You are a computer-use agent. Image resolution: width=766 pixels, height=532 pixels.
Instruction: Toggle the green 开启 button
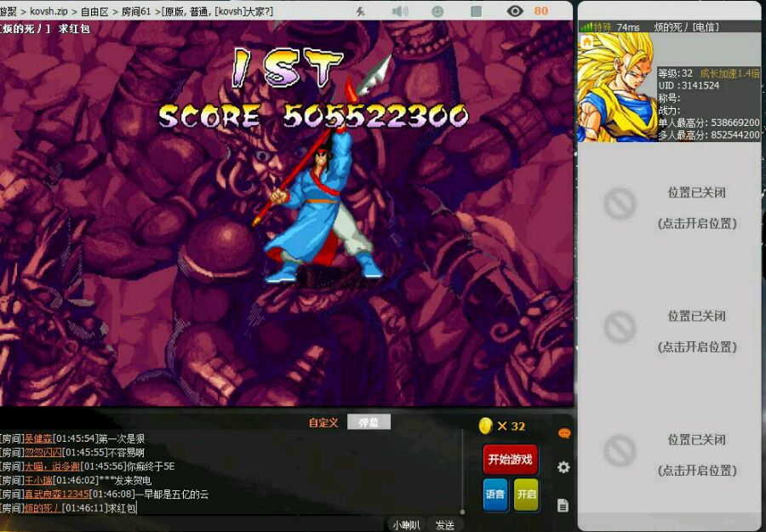pos(526,495)
